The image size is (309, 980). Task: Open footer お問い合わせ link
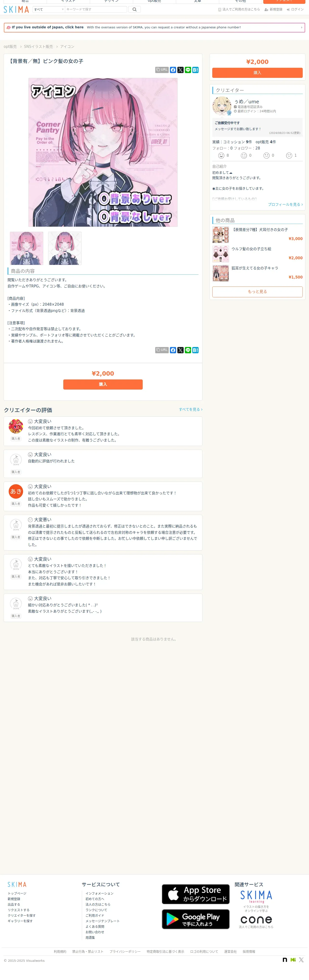click(95, 932)
